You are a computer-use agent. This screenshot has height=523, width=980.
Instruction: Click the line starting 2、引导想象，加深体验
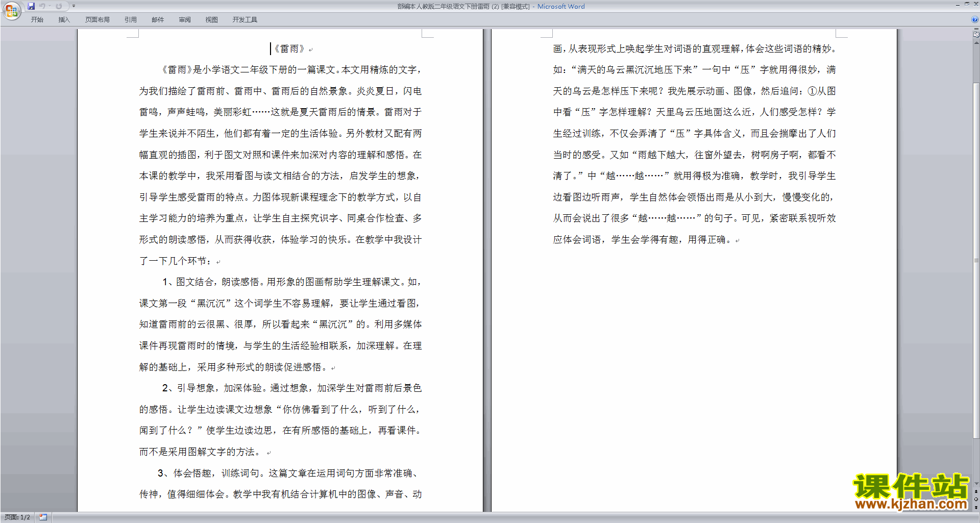(291, 388)
